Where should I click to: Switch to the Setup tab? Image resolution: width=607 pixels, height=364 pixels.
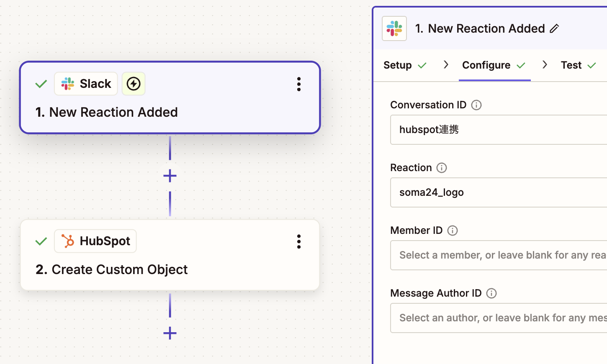pos(405,65)
